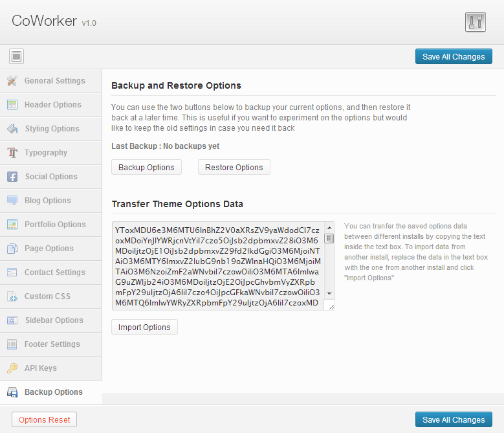Viewport: 504px width, 433px height.
Task: Click inside the transfer options data textbox
Action: point(218,266)
